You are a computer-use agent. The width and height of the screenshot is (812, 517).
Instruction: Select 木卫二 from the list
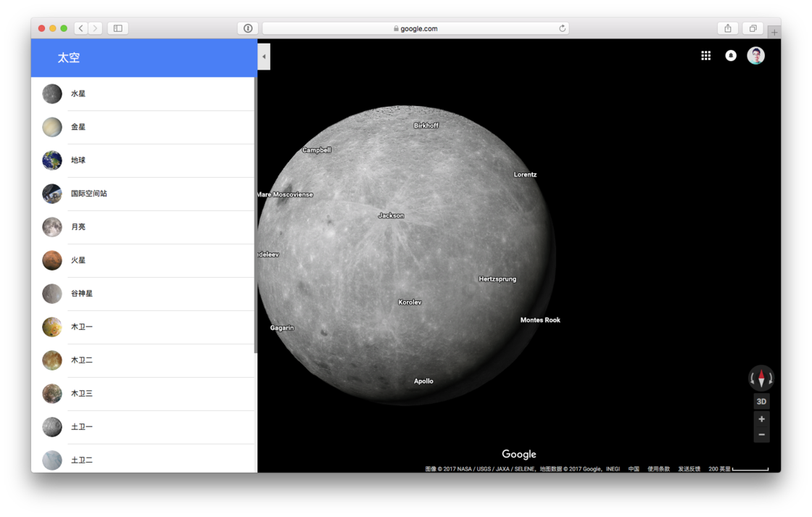[143, 360]
